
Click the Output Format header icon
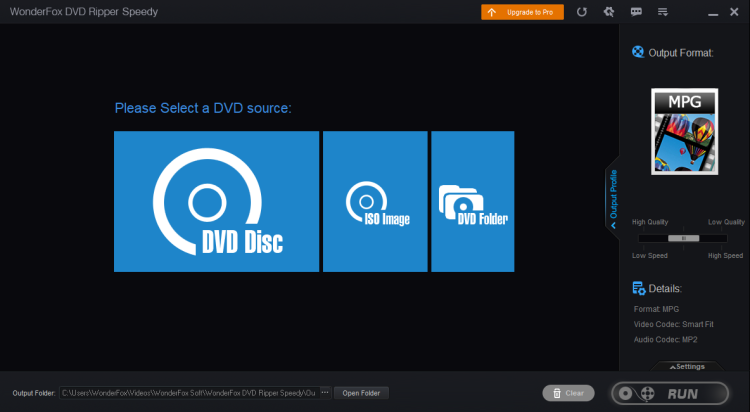pos(638,52)
